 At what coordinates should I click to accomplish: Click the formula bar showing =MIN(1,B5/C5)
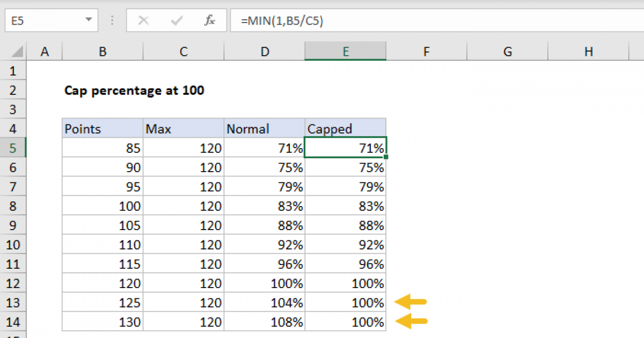click(322, 20)
